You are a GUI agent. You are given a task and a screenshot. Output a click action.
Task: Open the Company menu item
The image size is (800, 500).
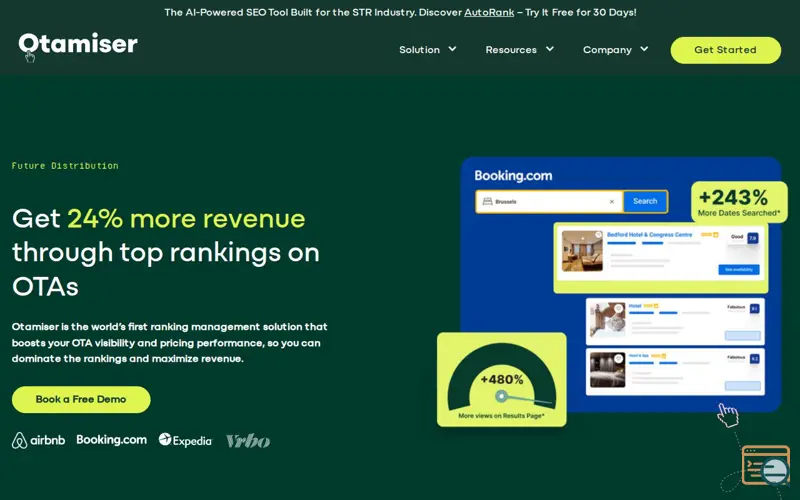tap(607, 49)
